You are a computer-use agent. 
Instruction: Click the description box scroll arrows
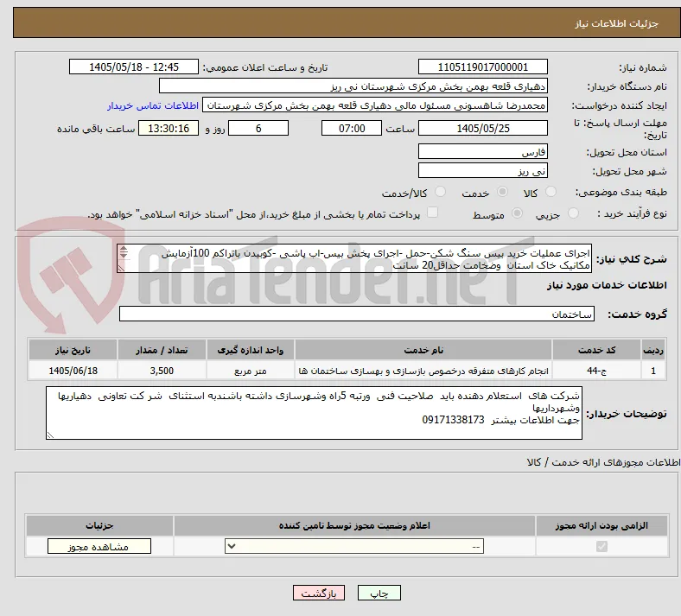[124, 252]
